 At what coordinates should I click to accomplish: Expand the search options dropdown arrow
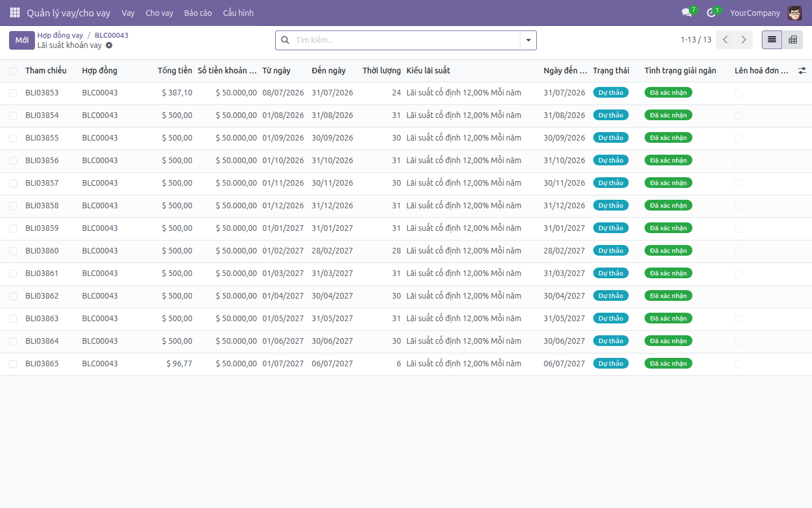tap(528, 40)
